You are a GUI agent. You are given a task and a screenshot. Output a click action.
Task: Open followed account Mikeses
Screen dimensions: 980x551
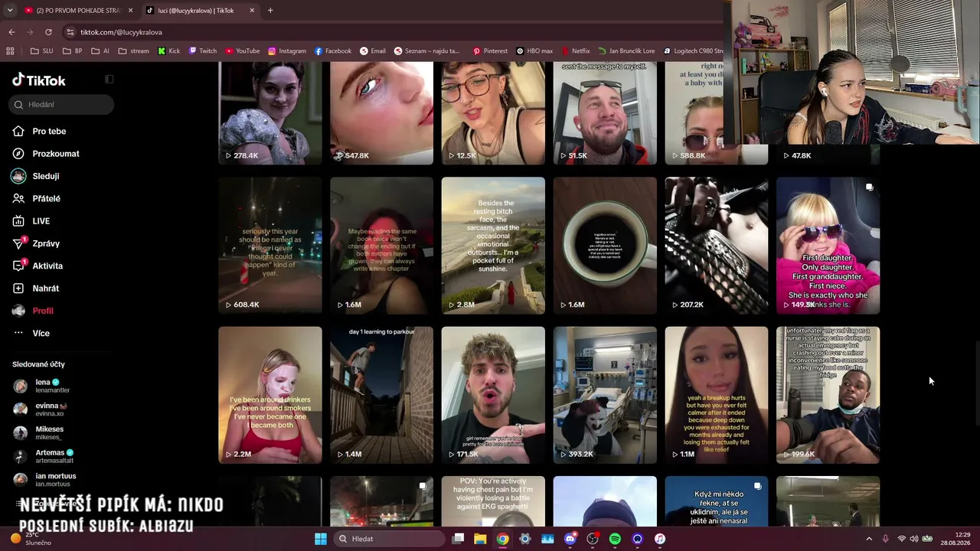(x=38, y=433)
